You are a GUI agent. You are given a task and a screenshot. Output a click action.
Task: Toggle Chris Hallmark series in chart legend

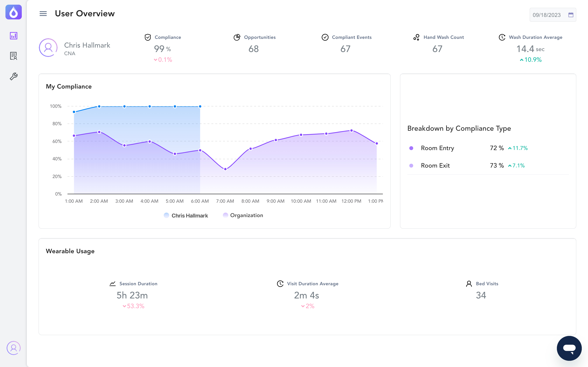(186, 216)
